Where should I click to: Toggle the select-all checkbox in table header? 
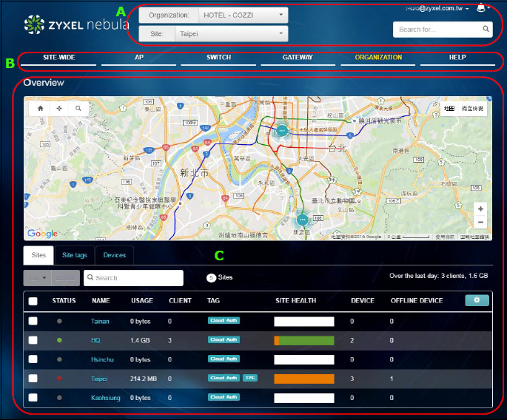tap(33, 301)
